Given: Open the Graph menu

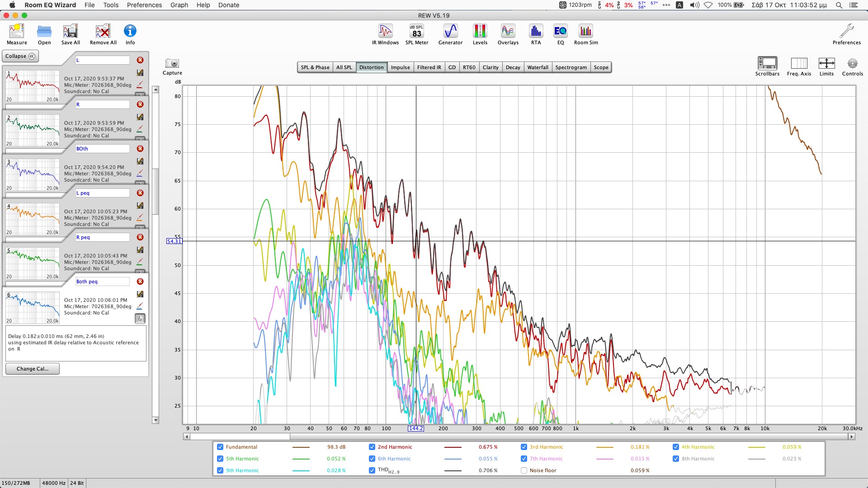Looking at the screenshot, I should point(179,5).
